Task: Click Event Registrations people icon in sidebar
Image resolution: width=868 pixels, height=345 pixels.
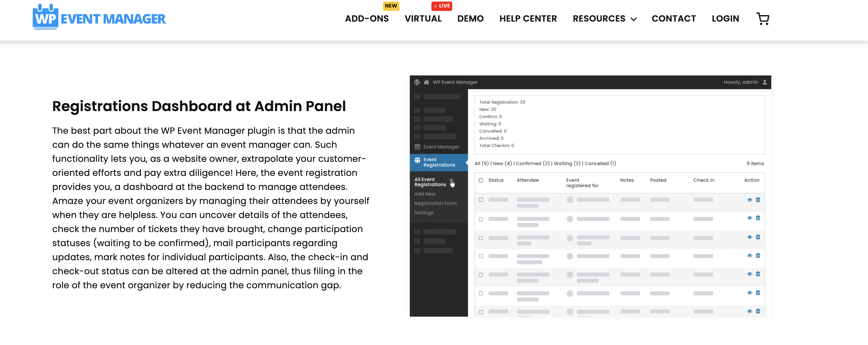Action: 417,160
